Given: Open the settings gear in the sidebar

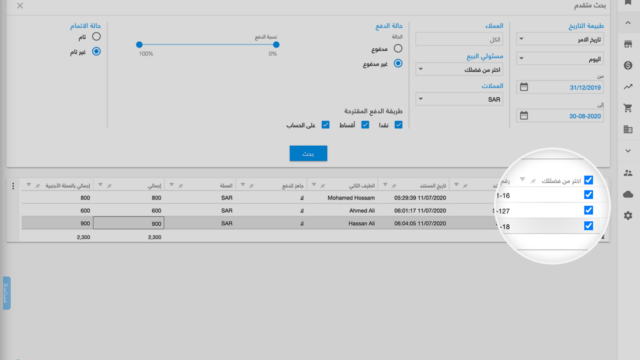Looking at the screenshot, I should [628, 216].
